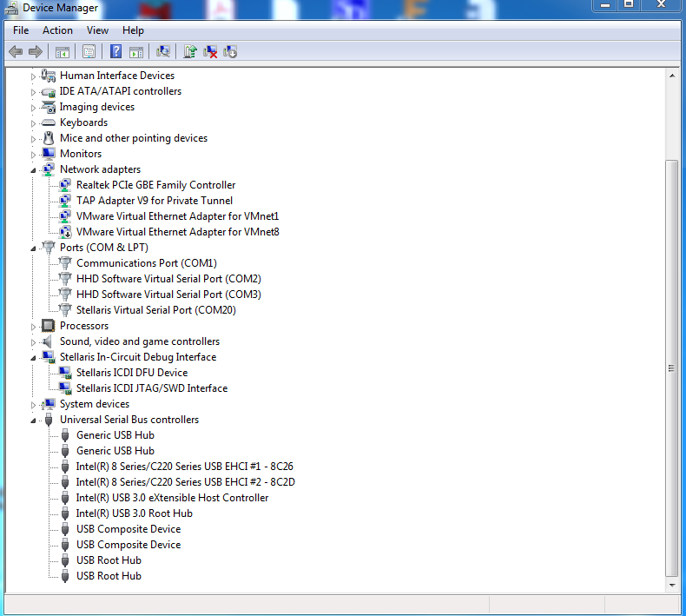Viewport: 686px width, 616px height.
Task: Click the Ports (COM & LPT) category icon
Action: click(49, 248)
